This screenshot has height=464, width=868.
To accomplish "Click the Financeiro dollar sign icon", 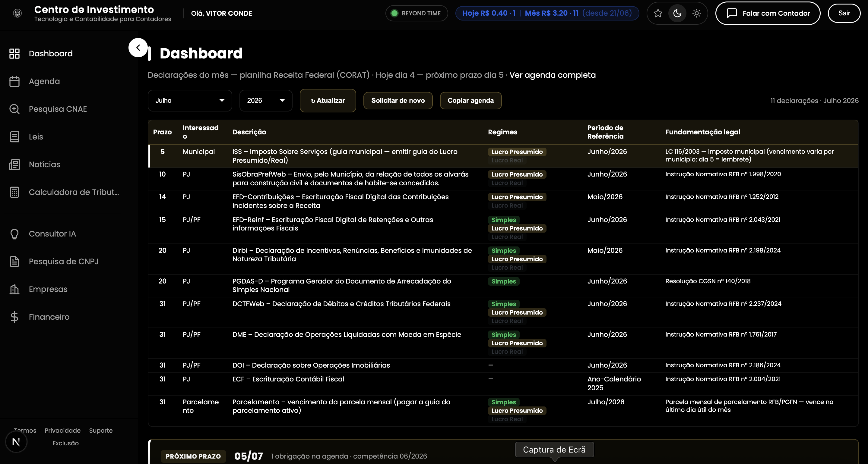I will click(14, 317).
